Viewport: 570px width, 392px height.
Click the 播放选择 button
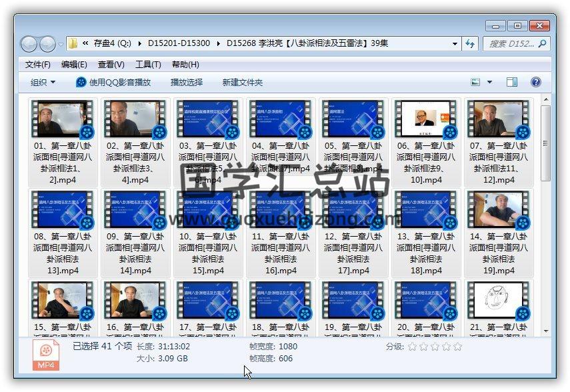(x=187, y=82)
